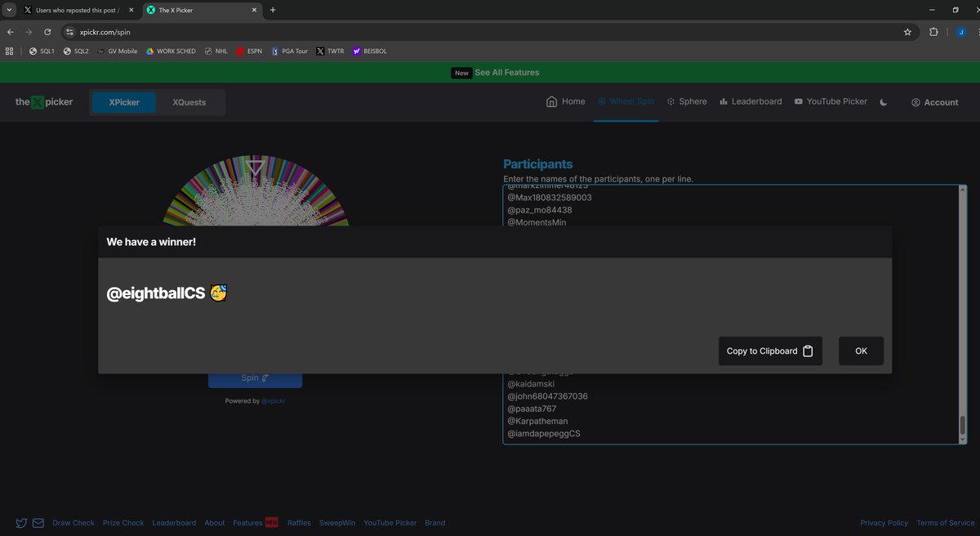Click the email envelope icon in footer
The width and height of the screenshot is (980, 536).
[38, 523]
